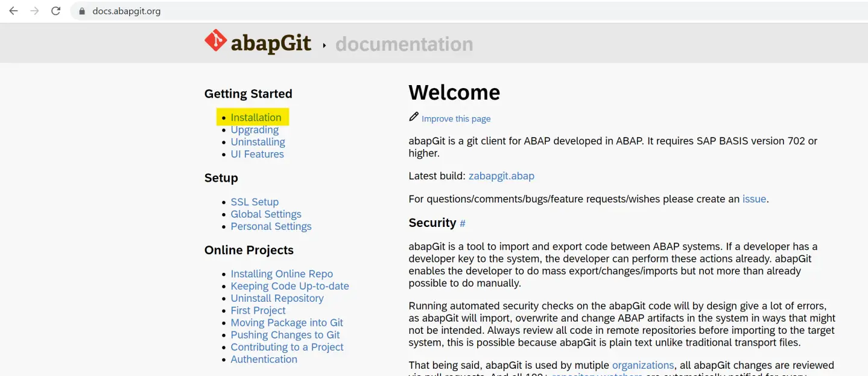Click the Online Projects section heading

click(x=249, y=250)
